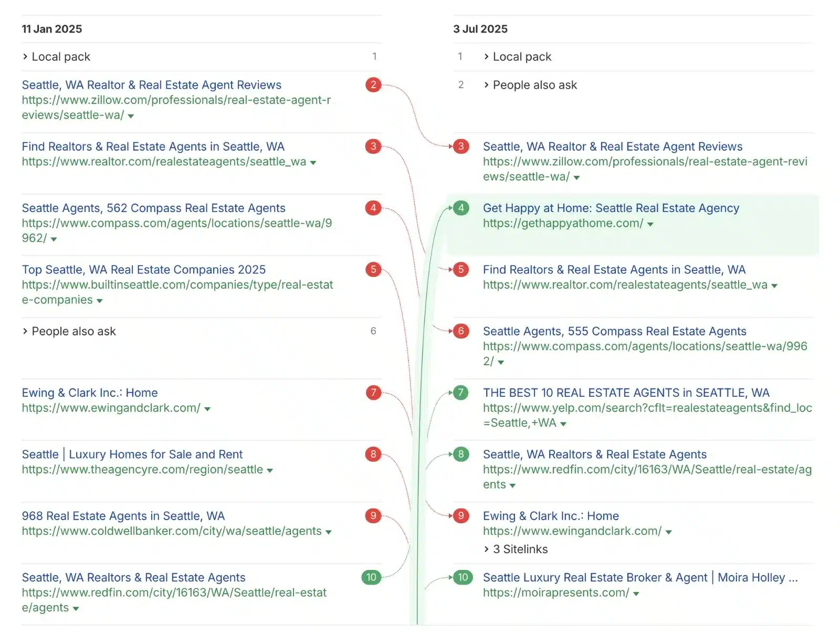
Task: Click green badge 10 for Moira Holley result
Action: point(463,577)
